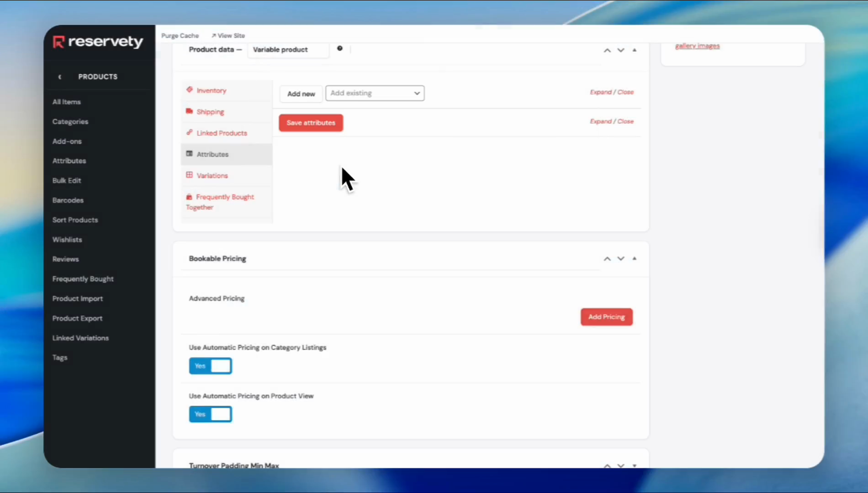Click the Inventory tab icon
This screenshot has height=493, width=868.
[x=189, y=90]
